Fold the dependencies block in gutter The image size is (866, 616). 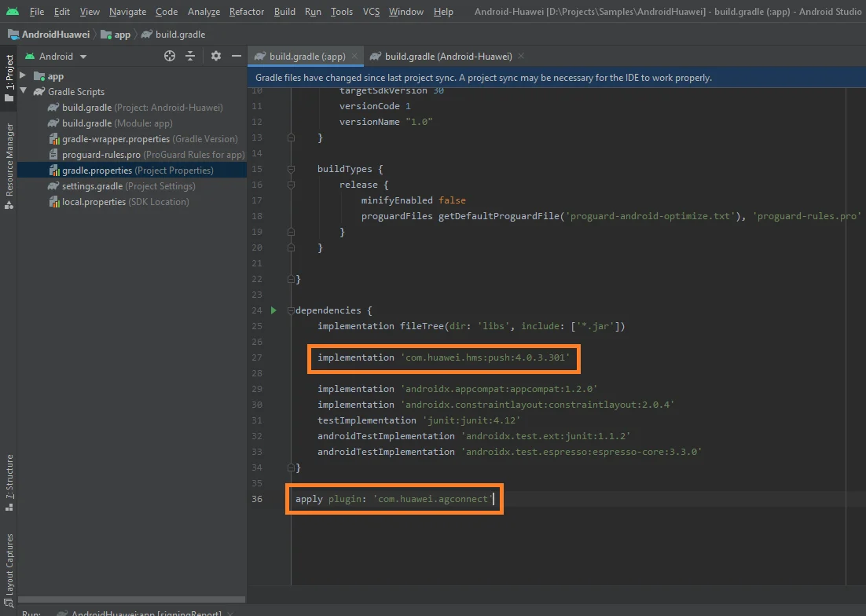[291, 310]
